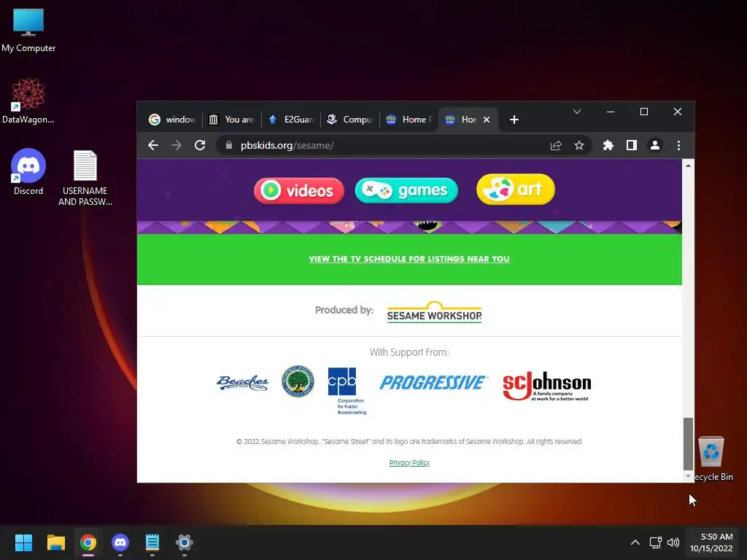Open Discord from the taskbar
The height and width of the screenshot is (560, 747).
tap(120, 542)
